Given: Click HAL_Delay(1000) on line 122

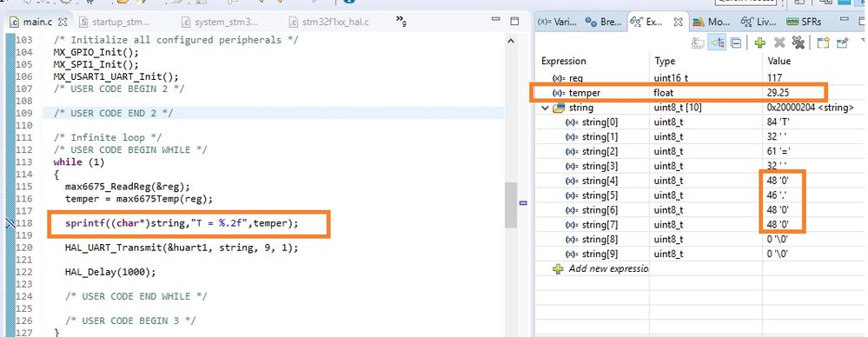Looking at the screenshot, I should (110, 272).
